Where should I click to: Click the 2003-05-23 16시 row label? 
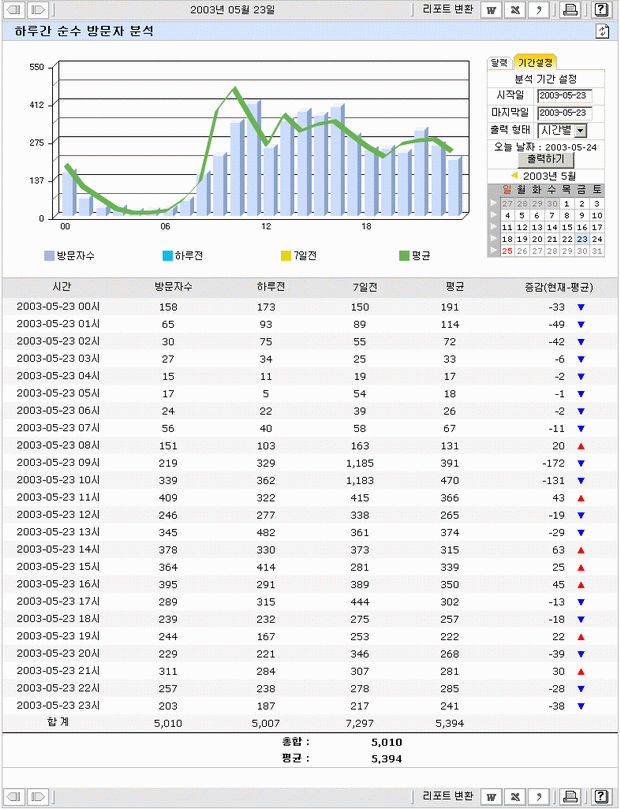[x=58, y=584]
